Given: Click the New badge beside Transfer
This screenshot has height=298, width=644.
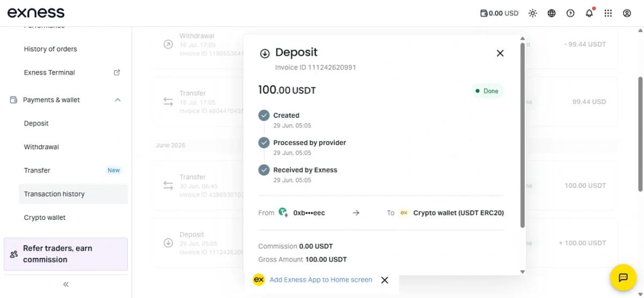Looking at the screenshot, I should coord(113,170).
